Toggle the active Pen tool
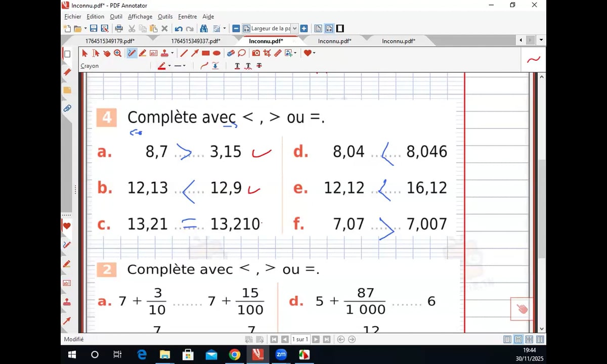 click(x=132, y=53)
